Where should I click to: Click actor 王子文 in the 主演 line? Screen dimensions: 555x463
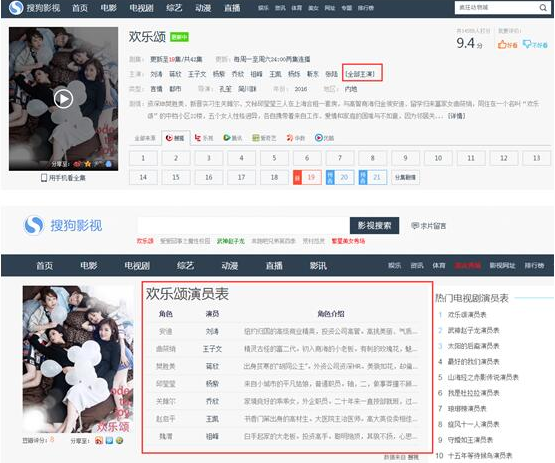(x=197, y=74)
